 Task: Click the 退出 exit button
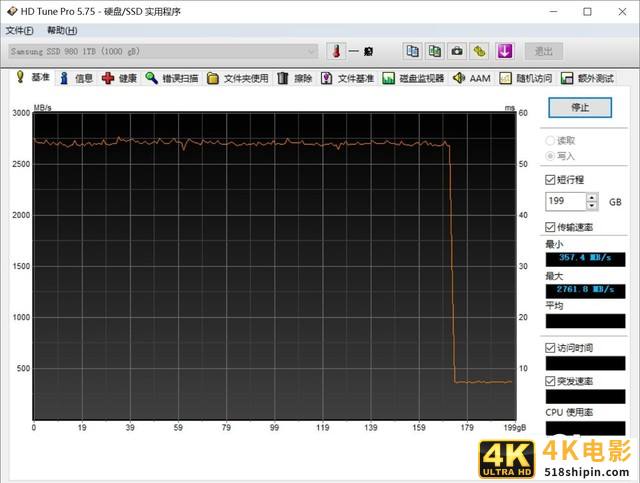[x=544, y=51]
